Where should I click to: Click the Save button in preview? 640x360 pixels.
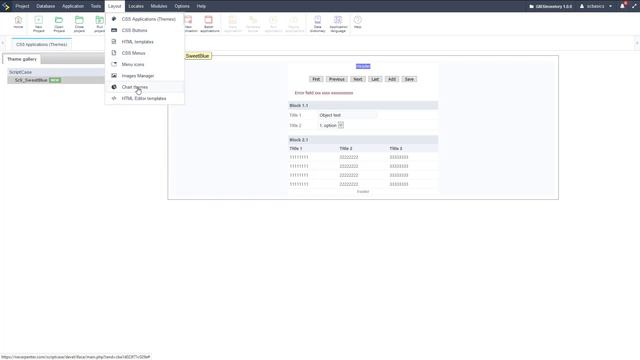pyautogui.click(x=409, y=79)
